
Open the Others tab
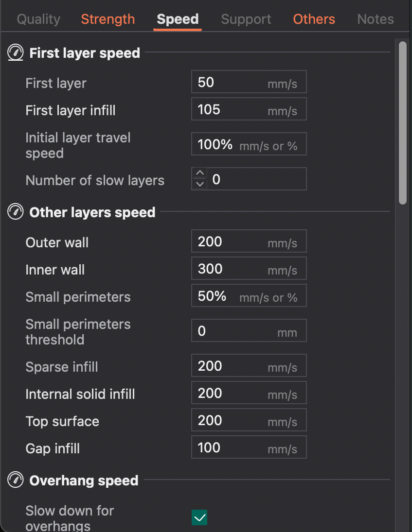pyautogui.click(x=314, y=19)
